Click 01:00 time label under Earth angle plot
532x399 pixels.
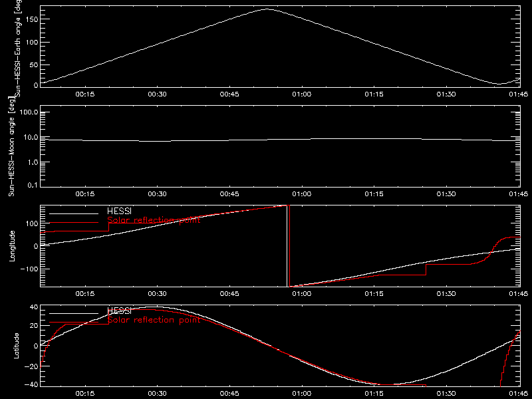pyautogui.click(x=302, y=94)
